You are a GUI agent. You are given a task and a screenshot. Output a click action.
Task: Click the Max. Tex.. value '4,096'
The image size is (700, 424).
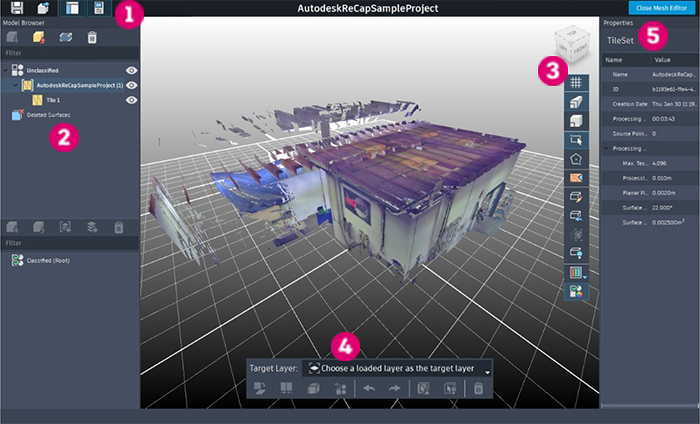pos(659,163)
